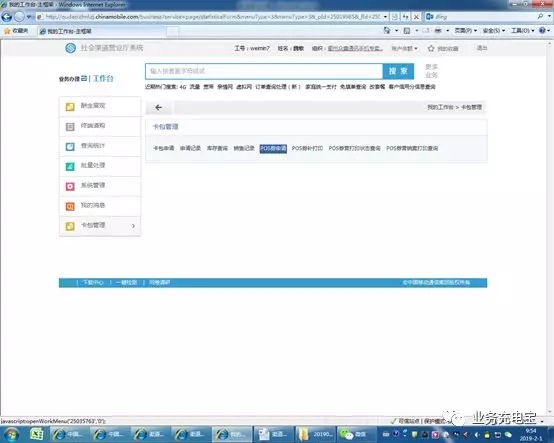Click the IE back navigation button

pyautogui.click(x=7, y=17)
